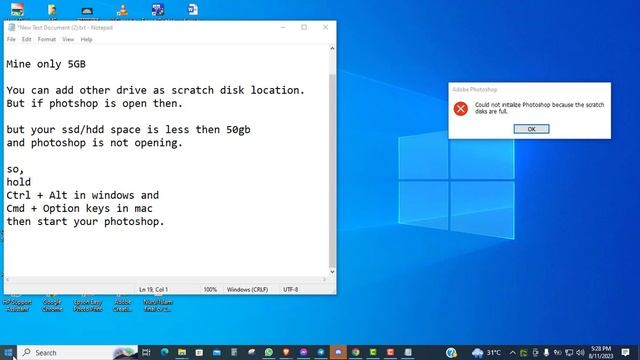
Task: Click 'Windows (CRLF)' in the status bar
Action: click(x=247, y=289)
